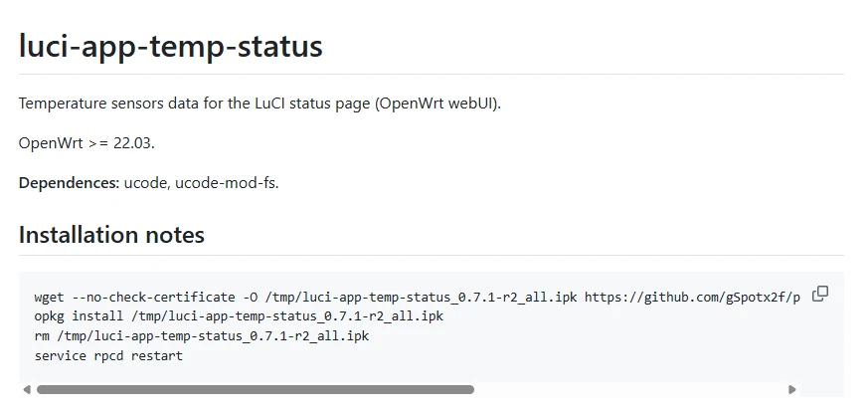Click the bold Dependences label
This screenshot has height=412, width=868.
pos(69,183)
